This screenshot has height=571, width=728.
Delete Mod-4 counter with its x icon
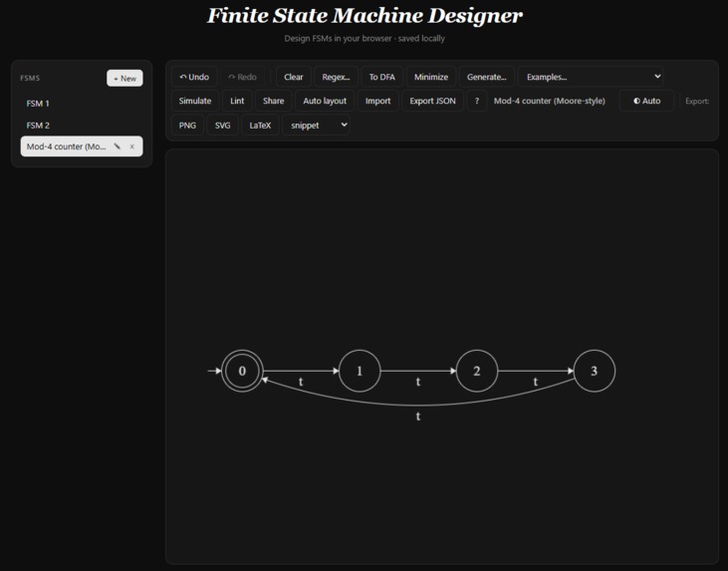(x=132, y=146)
